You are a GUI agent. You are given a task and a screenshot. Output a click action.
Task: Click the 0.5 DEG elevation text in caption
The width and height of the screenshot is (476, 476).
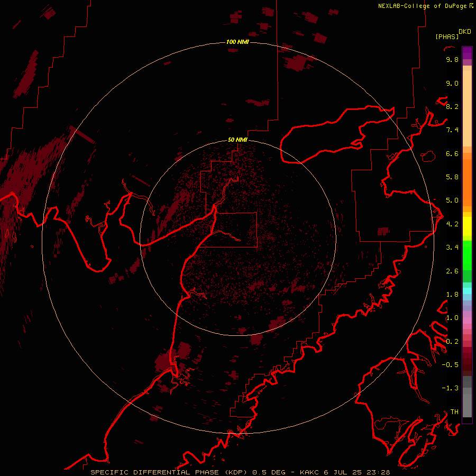pyautogui.click(x=269, y=472)
